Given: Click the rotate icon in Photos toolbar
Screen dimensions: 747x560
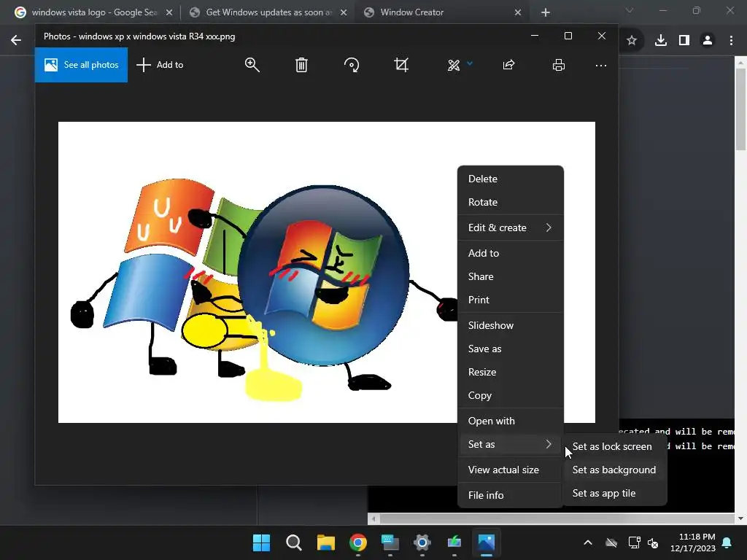Looking at the screenshot, I should tap(352, 65).
